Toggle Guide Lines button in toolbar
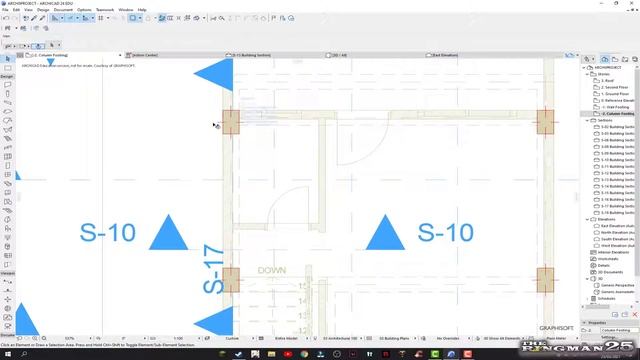This screenshot has width=640, height=360. pyautogui.click(x=56, y=18)
